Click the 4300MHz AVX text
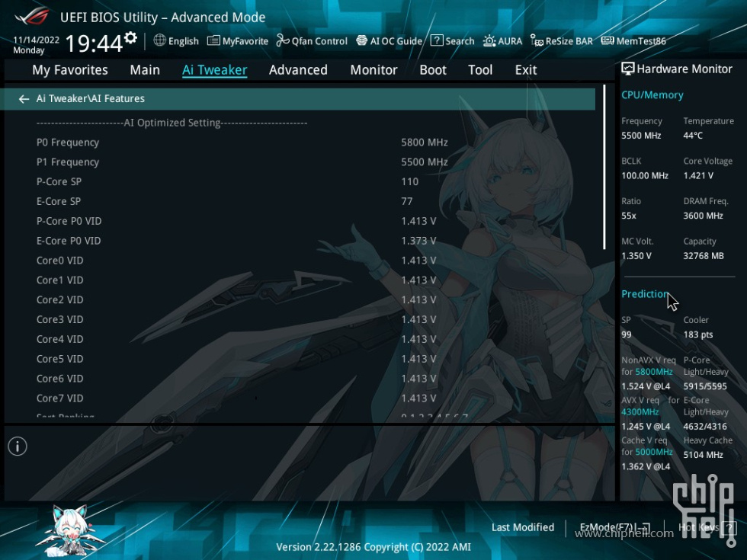The height and width of the screenshot is (560, 747). click(x=640, y=412)
